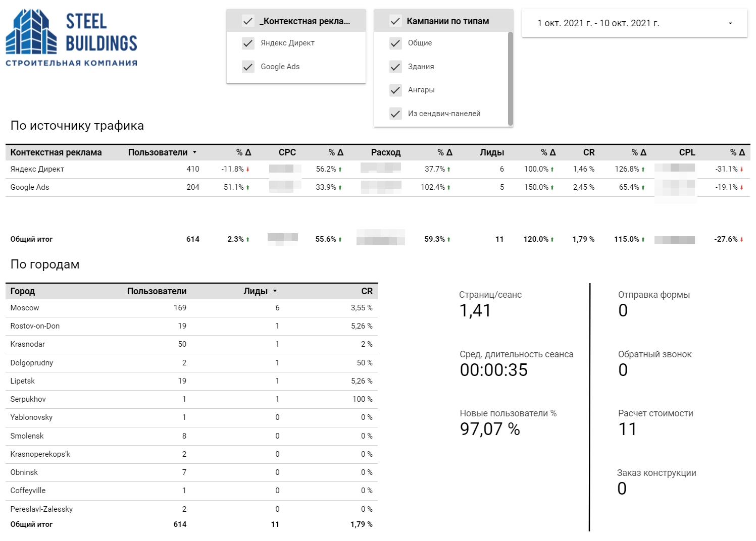Open the date range dropdown
The height and width of the screenshot is (541, 756).
click(634, 23)
